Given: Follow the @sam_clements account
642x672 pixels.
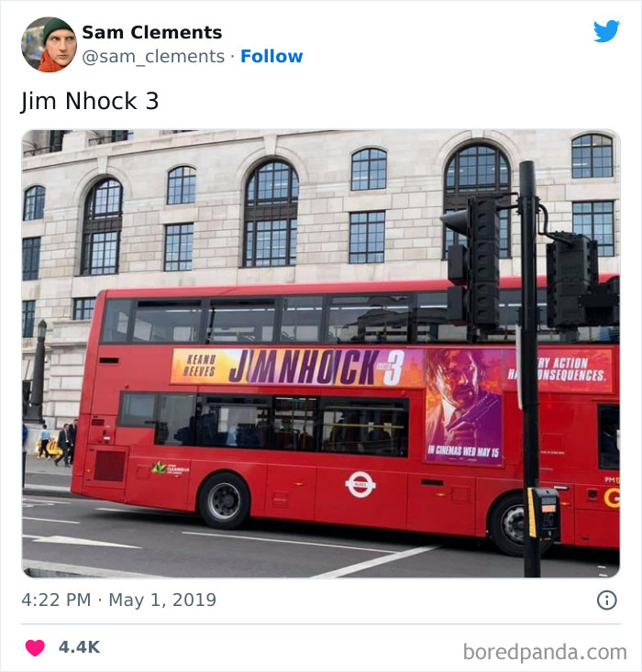Looking at the screenshot, I should [271, 56].
